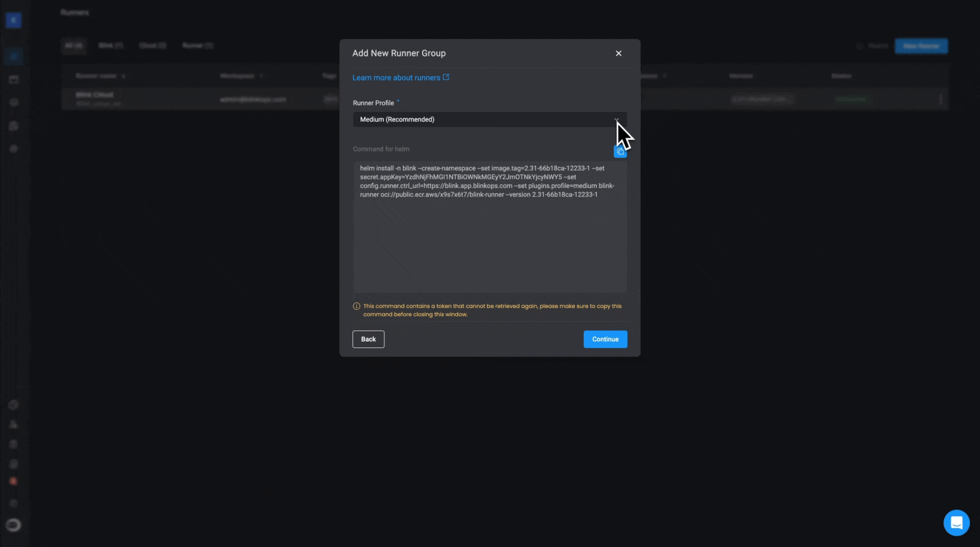Click external-link icon beside Learn more

pyautogui.click(x=446, y=77)
